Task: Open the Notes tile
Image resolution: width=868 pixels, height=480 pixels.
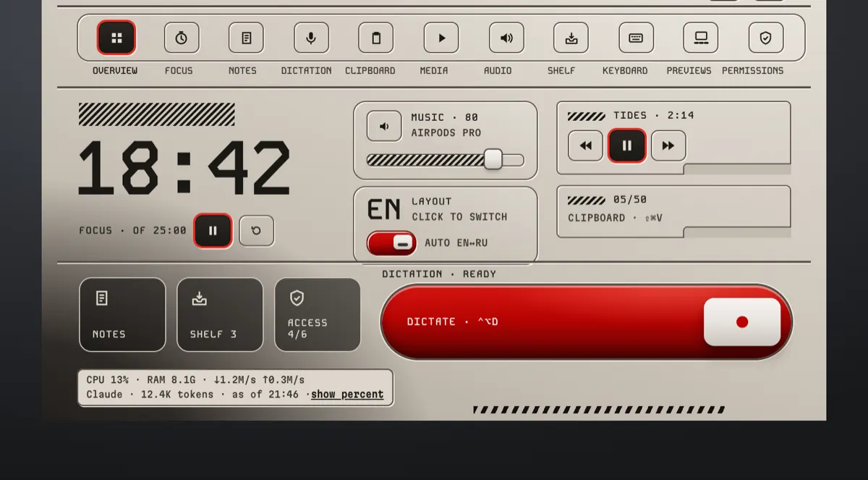Action: [x=122, y=315]
